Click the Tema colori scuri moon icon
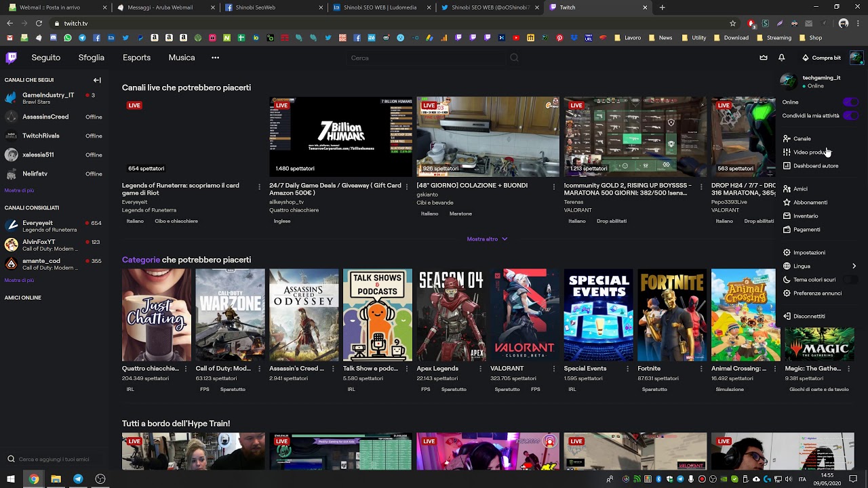Image resolution: width=868 pixels, height=488 pixels. [787, 279]
